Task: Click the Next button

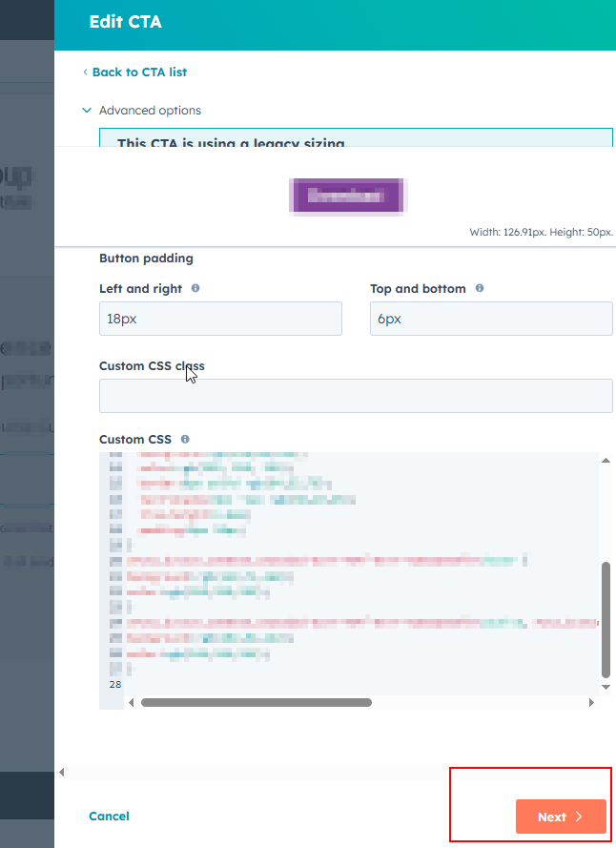Action: pos(561,817)
